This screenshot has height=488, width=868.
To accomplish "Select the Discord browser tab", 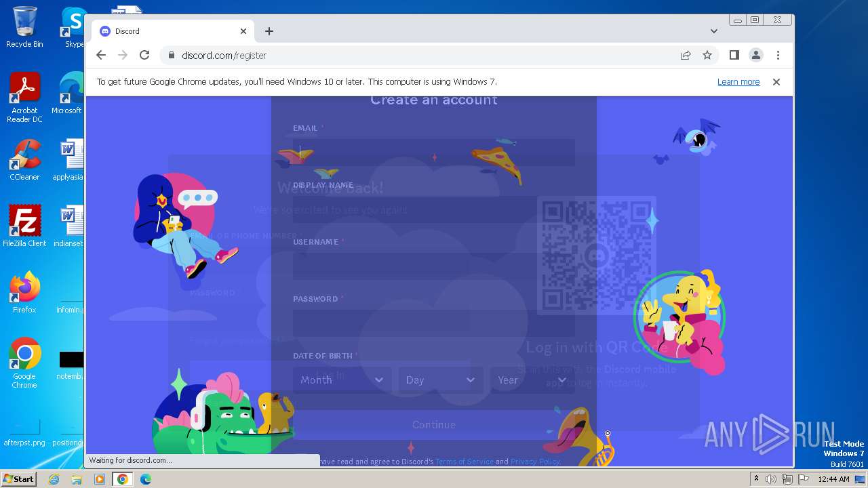I will 173,31.
